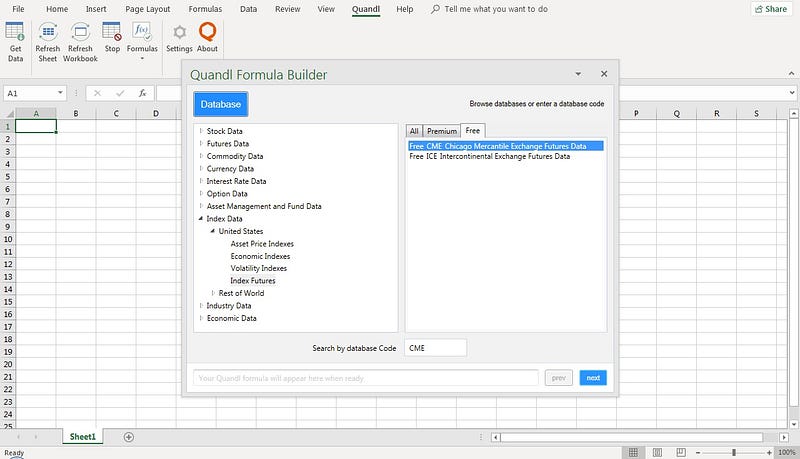This screenshot has height=459, width=800.
Task: Click the zoom in plus icon
Action: click(769, 452)
